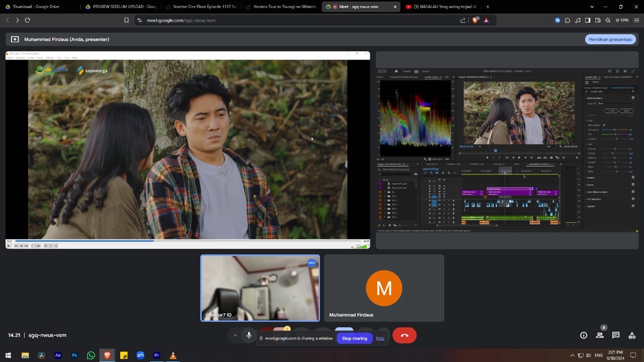This screenshot has height=362, width=644.
Task: Toggle the microphone in Meet controls
Action: point(249,335)
